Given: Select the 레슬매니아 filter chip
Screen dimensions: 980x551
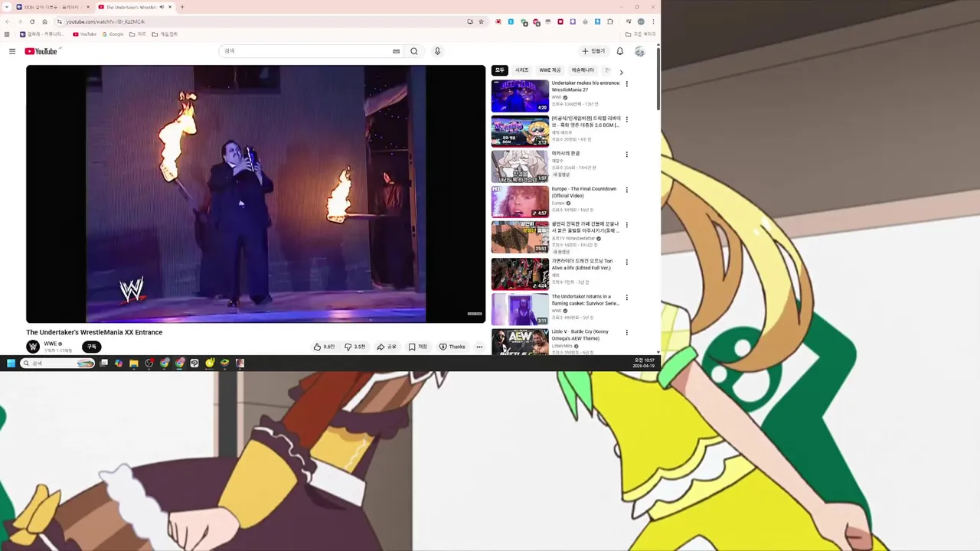Looking at the screenshot, I should click(583, 70).
